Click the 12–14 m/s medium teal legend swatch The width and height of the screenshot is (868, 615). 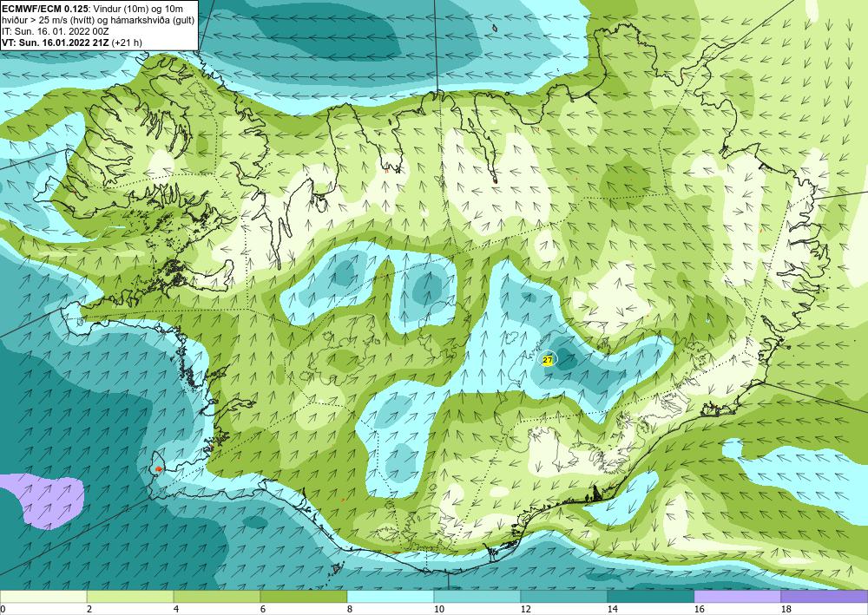(564, 597)
